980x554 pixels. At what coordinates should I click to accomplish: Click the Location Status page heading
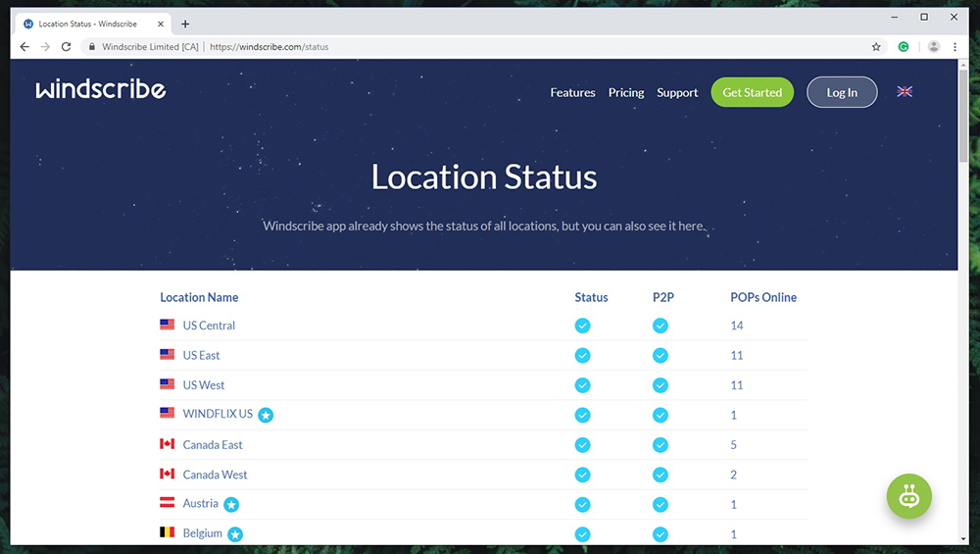coord(484,177)
